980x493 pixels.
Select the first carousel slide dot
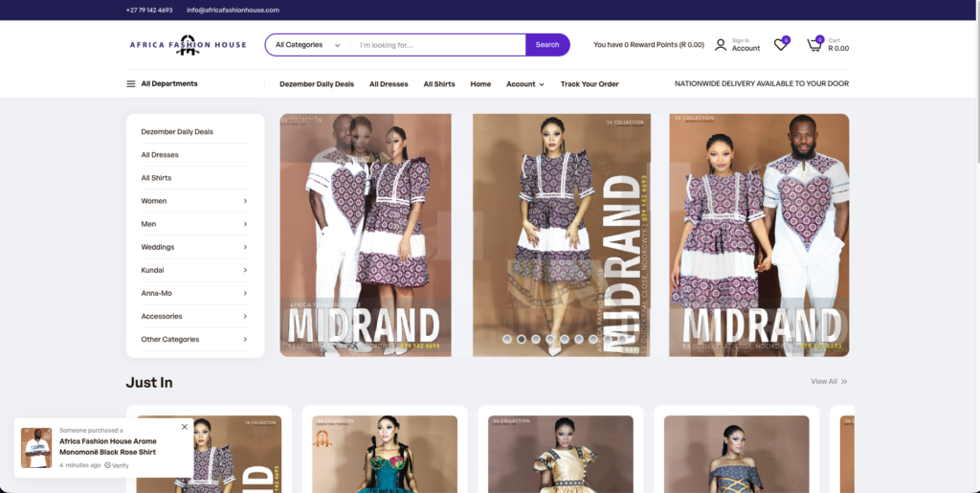coord(507,339)
